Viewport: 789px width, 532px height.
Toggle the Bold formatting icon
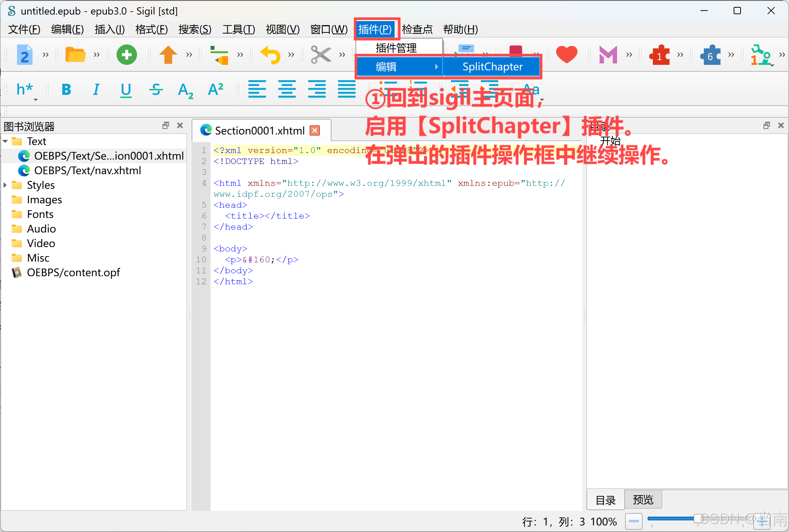(66, 90)
